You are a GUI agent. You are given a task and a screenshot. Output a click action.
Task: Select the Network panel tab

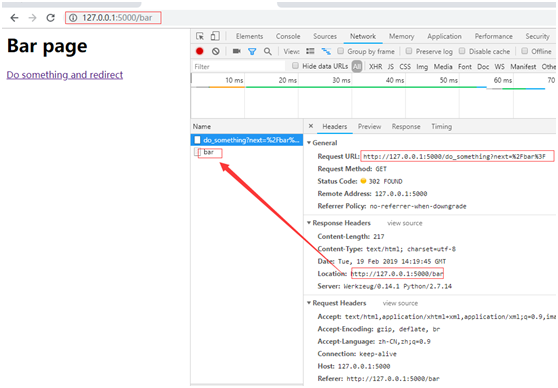(363, 36)
